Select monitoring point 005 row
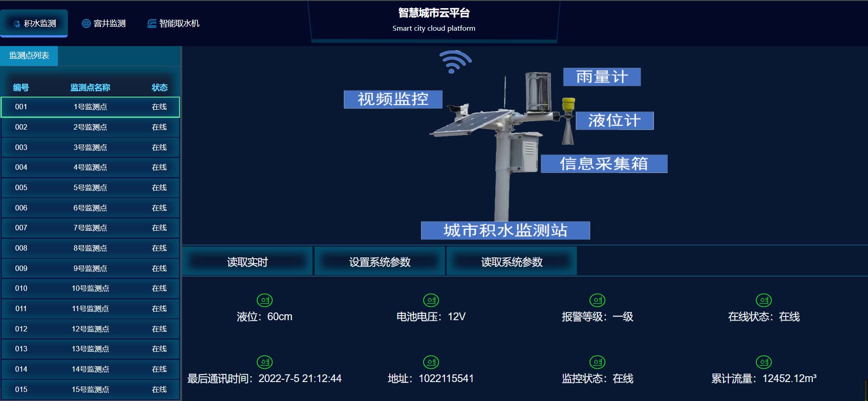The height and width of the screenshot is (401, 868). tap(90, 188)
